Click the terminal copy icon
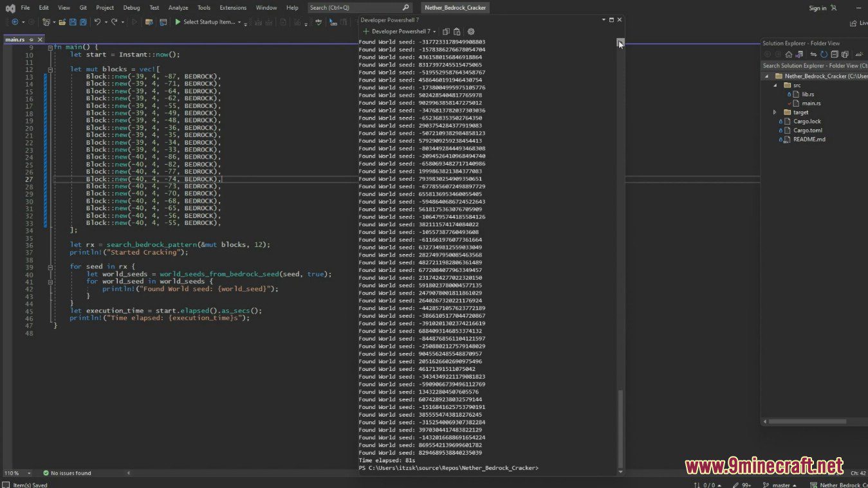868x488 pixels. point(447,32)
